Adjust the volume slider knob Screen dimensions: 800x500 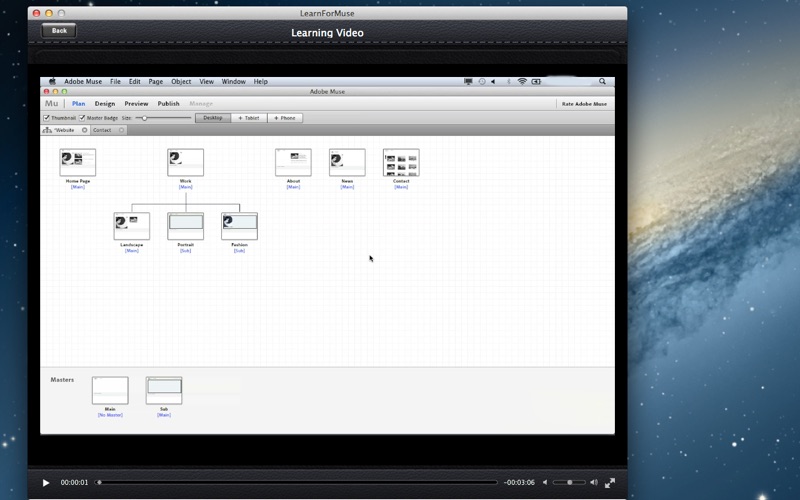click(x=569, y=482)
